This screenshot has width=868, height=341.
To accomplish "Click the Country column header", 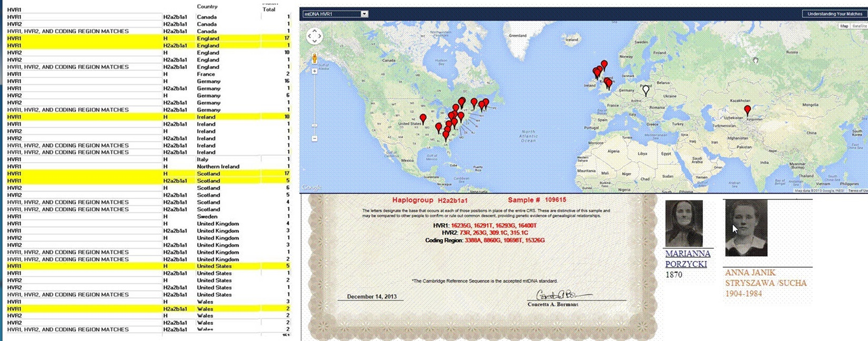I will click(x=207, y=6).
